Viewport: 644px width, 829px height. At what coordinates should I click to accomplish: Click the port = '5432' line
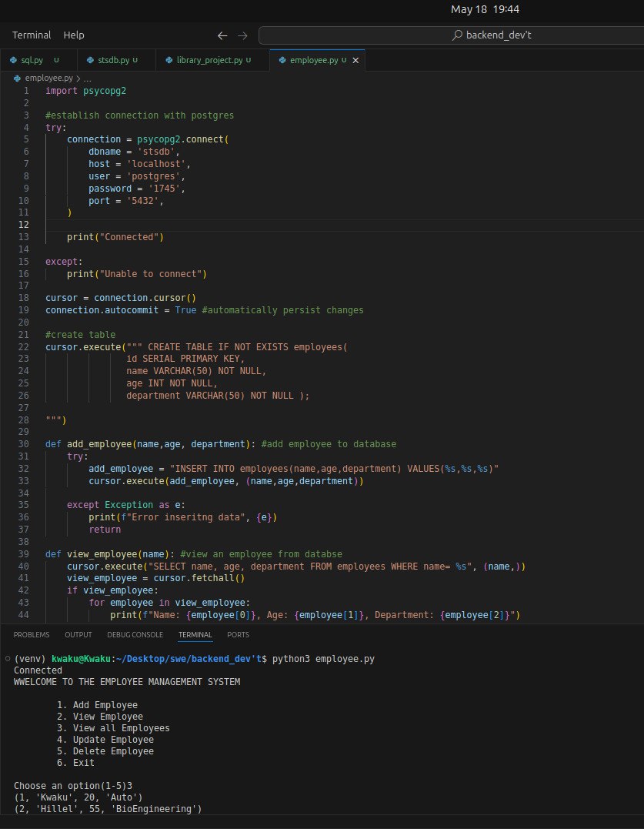(126, 200)
